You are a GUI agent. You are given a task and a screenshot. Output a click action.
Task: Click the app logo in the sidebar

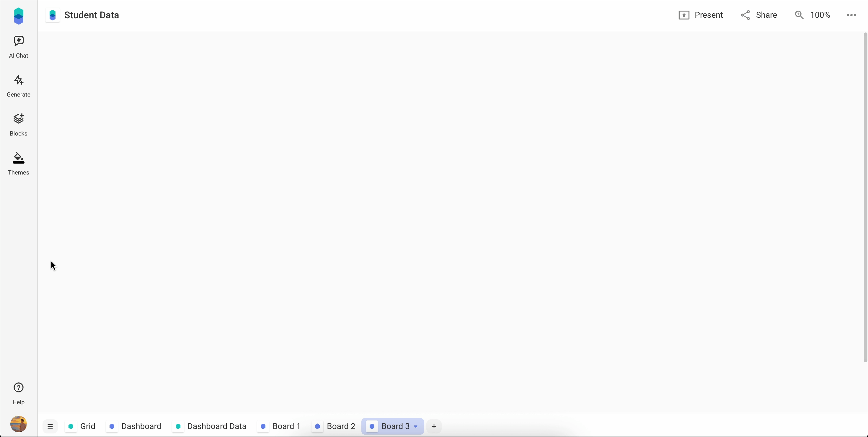point(19,16)
